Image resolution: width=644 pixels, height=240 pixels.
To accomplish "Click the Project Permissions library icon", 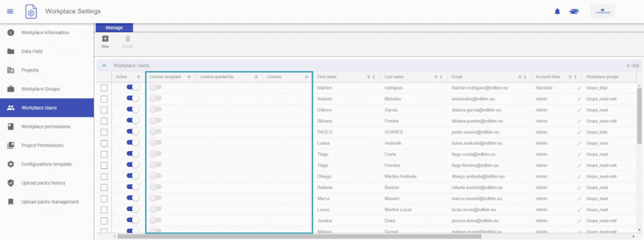I will click(11, 146).
